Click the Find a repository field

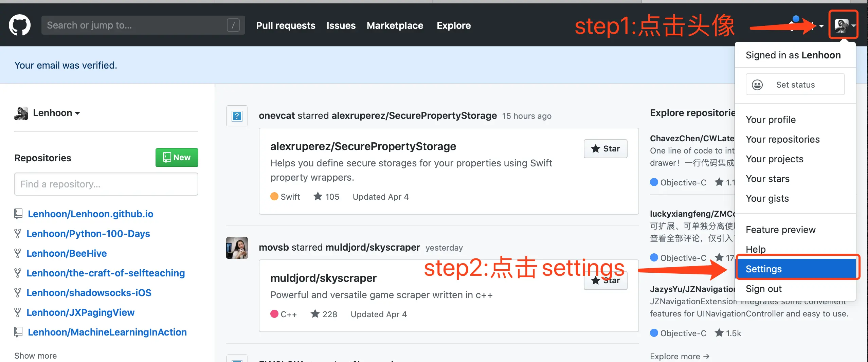(x=106, y=184)
